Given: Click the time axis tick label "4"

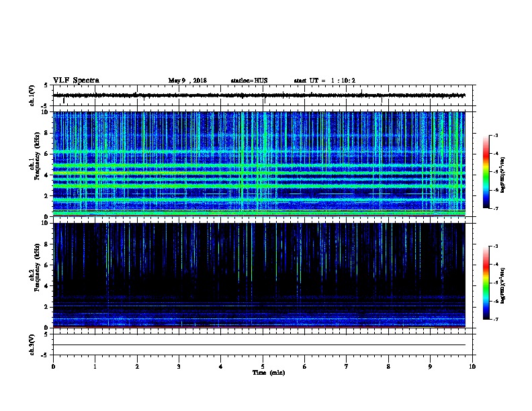Looking at the screenshot, I should [221, 367].
